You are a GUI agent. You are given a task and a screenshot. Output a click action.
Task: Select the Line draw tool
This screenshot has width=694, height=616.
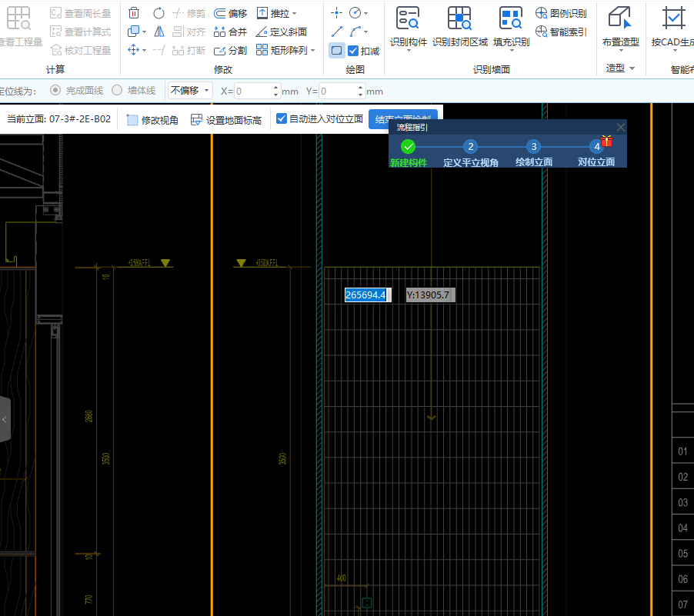[336, 32]
